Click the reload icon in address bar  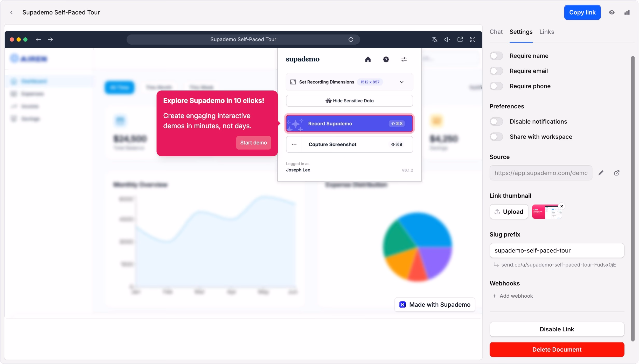(x=351, y=39)
